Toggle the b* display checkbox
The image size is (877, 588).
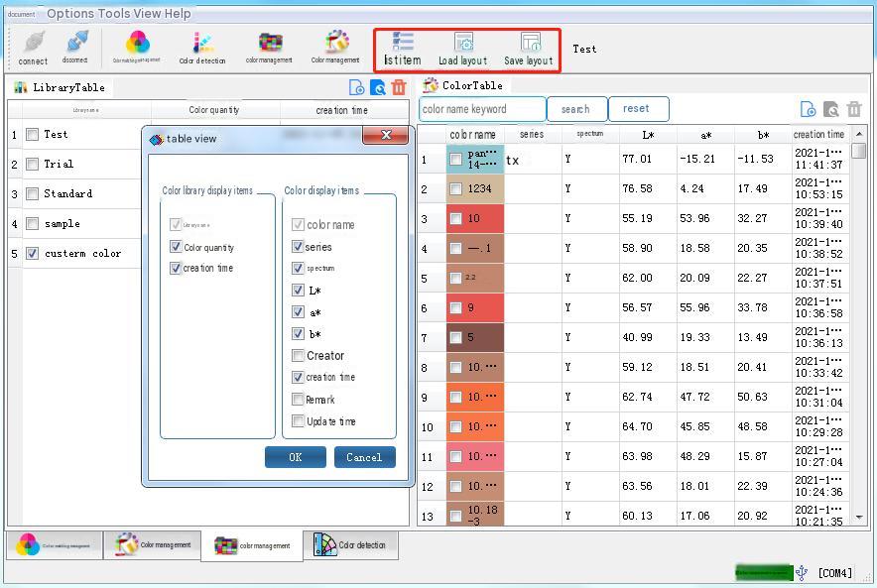pyautogui.click(x=298, y=334)
